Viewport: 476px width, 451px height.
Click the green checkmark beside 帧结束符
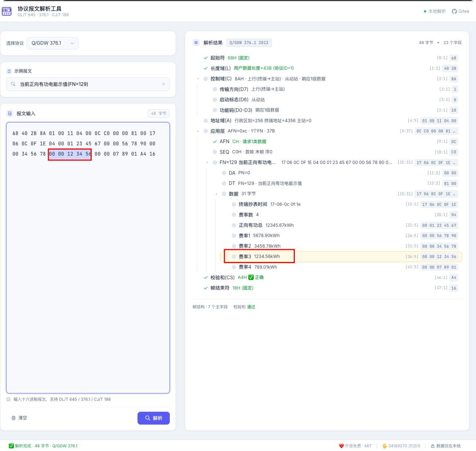206,288
